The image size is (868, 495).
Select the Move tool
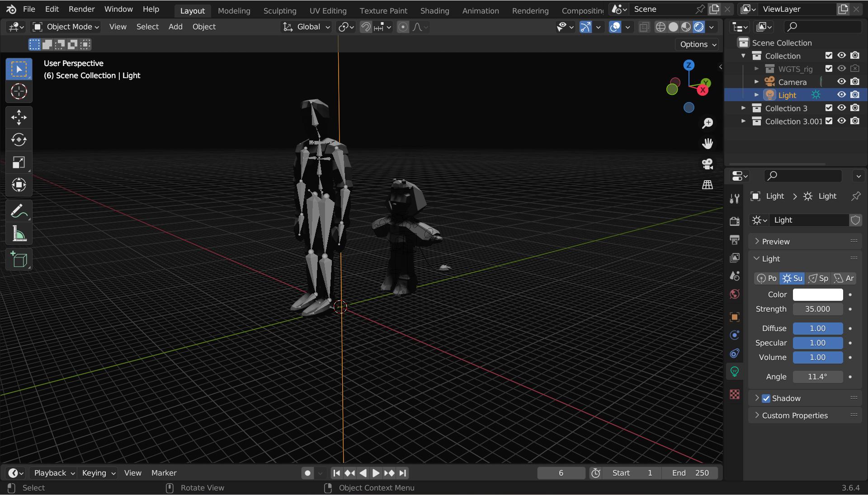click(19, 117)
